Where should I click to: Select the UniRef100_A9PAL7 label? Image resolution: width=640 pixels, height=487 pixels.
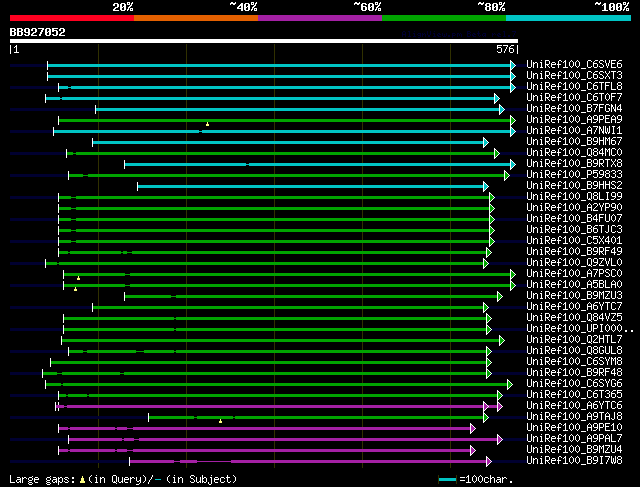574,439
